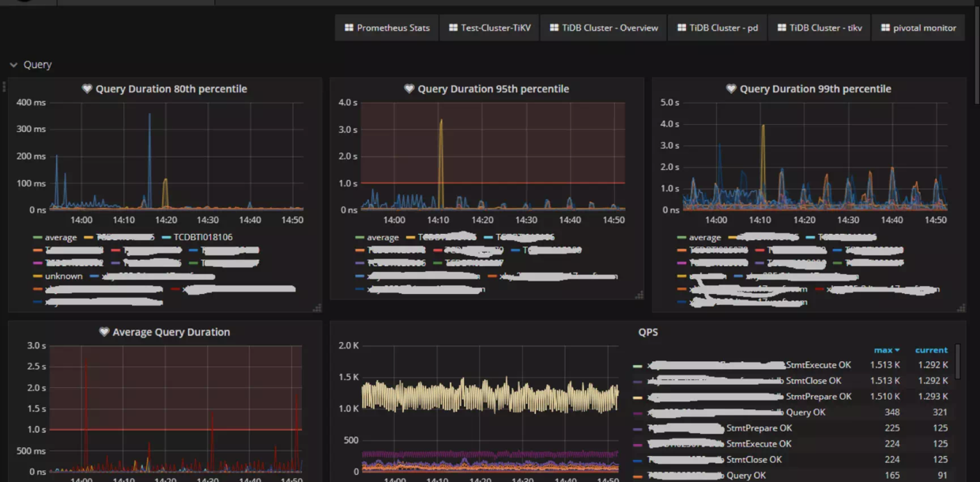Click the heart icon on Query Duration 95th percentile

(408, 88)
